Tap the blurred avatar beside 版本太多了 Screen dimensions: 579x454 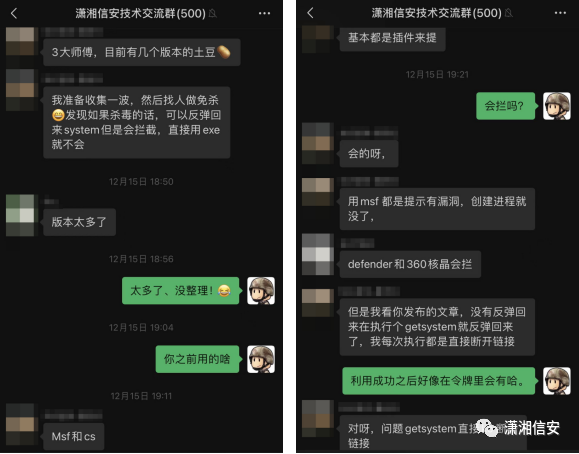point(20,215)
